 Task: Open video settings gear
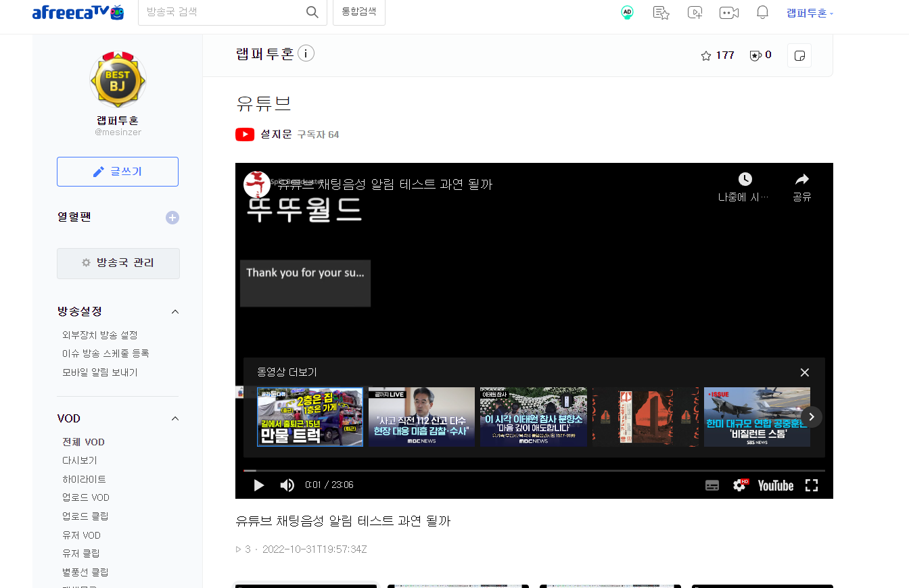(740, 485)
